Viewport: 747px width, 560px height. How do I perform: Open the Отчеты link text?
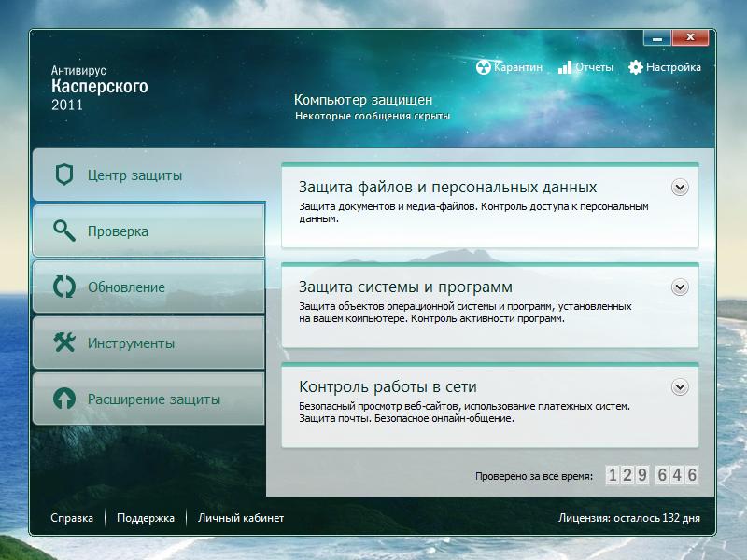tap(594, 67)
